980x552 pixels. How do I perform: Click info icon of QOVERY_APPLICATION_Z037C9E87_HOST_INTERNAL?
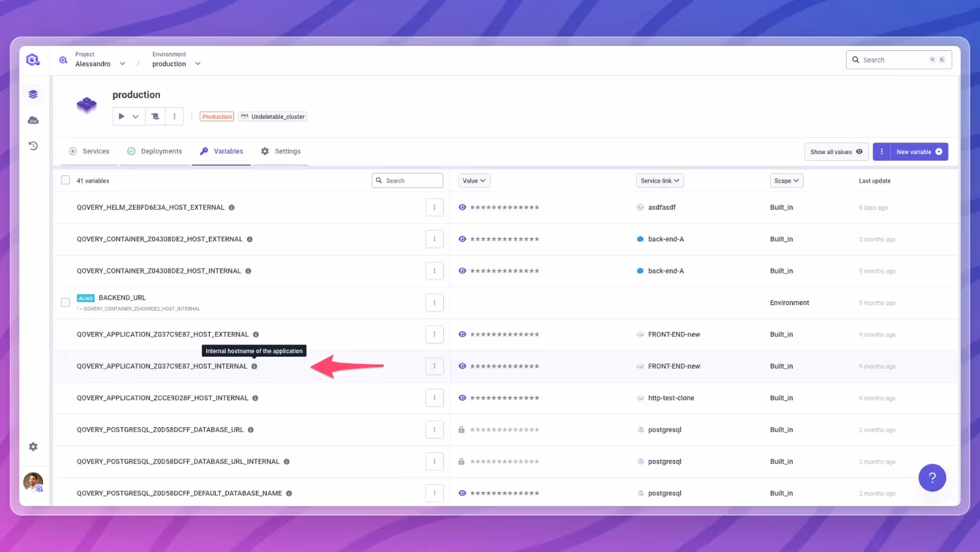[x=254, y=366]
